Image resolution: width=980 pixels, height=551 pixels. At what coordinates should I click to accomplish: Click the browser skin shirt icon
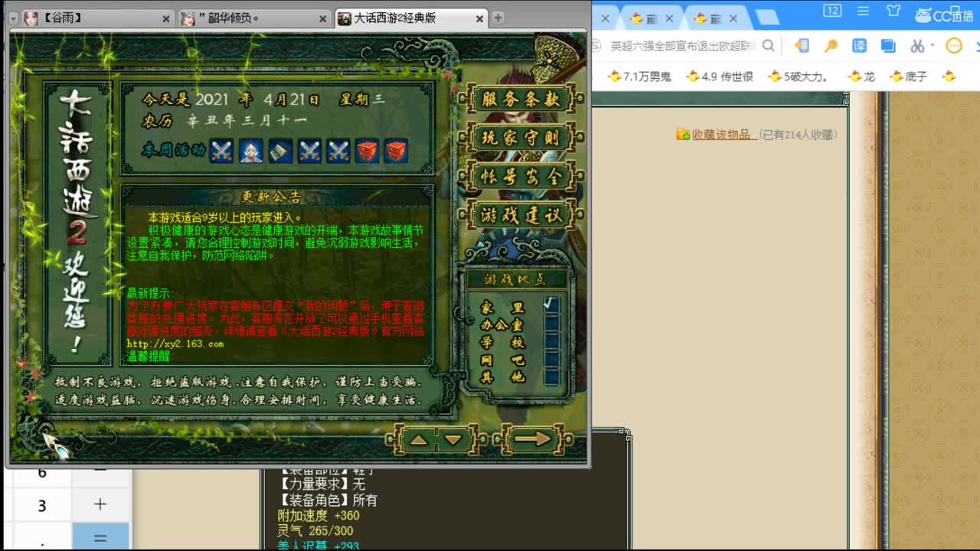click(x=893, y=11)
